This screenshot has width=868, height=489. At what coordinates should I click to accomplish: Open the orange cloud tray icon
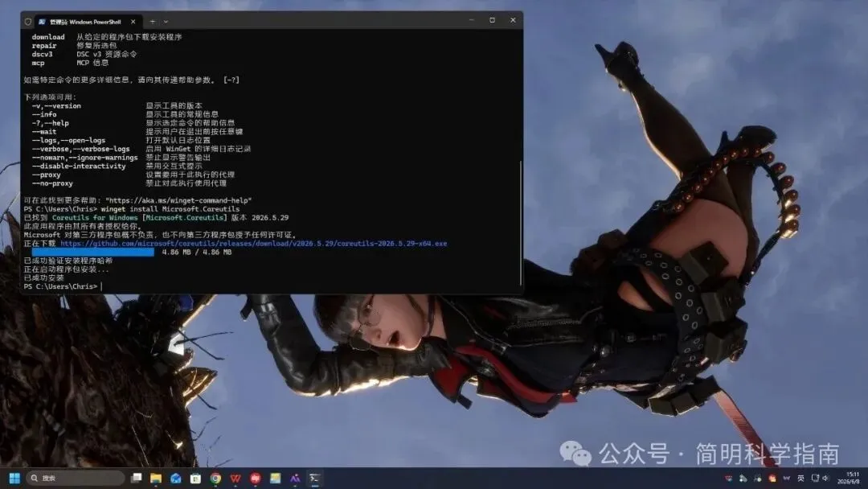pos(772,478)
